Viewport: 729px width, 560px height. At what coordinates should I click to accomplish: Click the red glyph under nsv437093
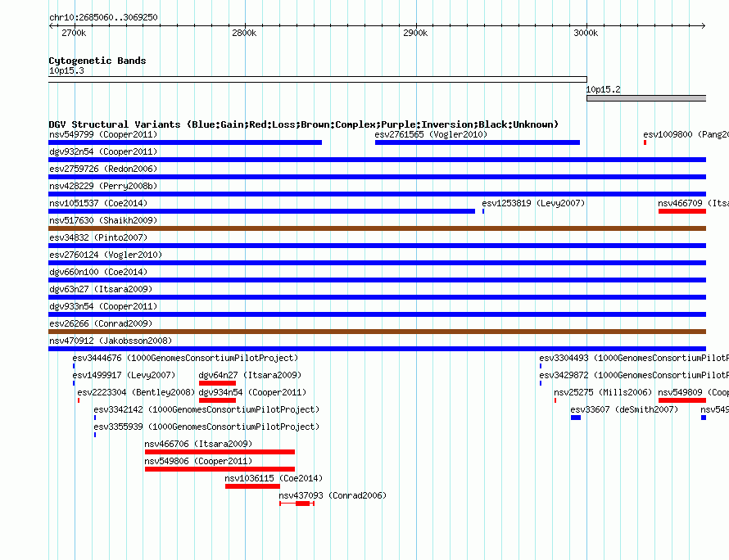tap(297, 504)
